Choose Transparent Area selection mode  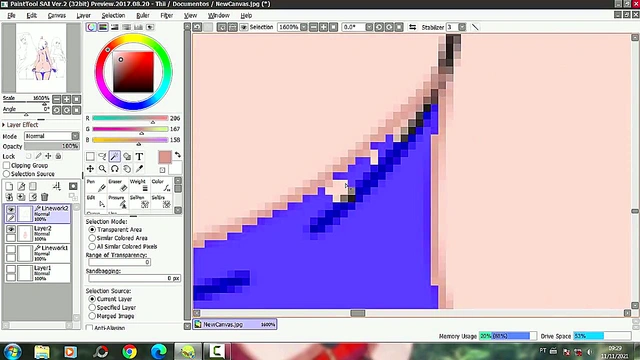(92, 230)
